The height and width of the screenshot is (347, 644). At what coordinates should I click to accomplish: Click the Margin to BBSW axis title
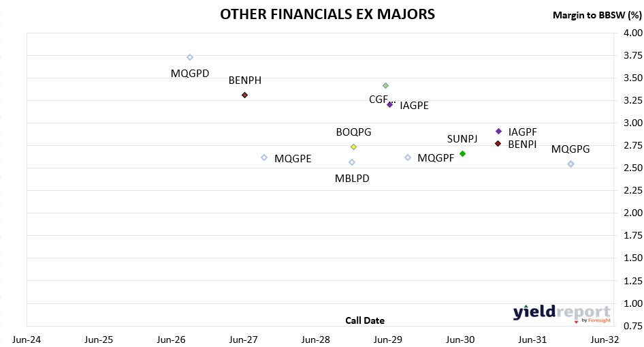coord(597,15)
